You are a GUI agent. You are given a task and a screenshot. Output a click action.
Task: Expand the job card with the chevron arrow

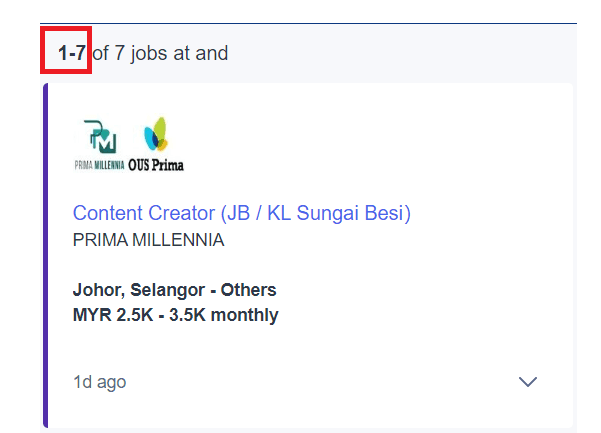[528, 382]
